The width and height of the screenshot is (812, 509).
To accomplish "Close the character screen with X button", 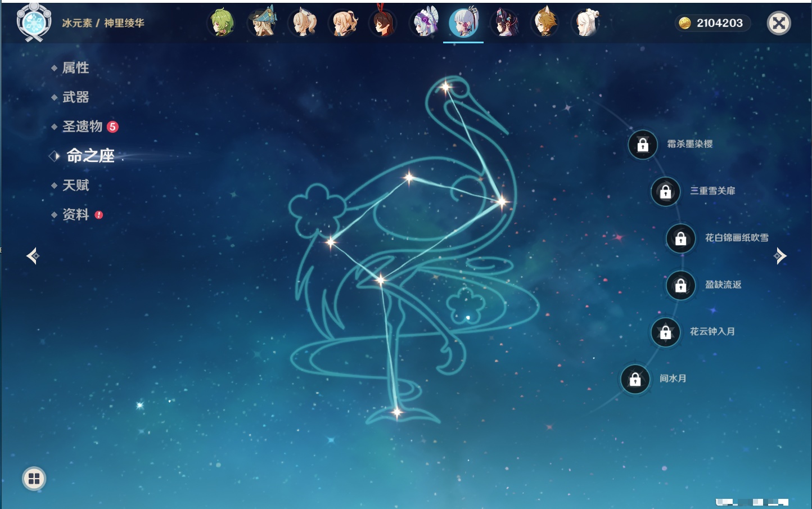I will [x=779, y=23].
